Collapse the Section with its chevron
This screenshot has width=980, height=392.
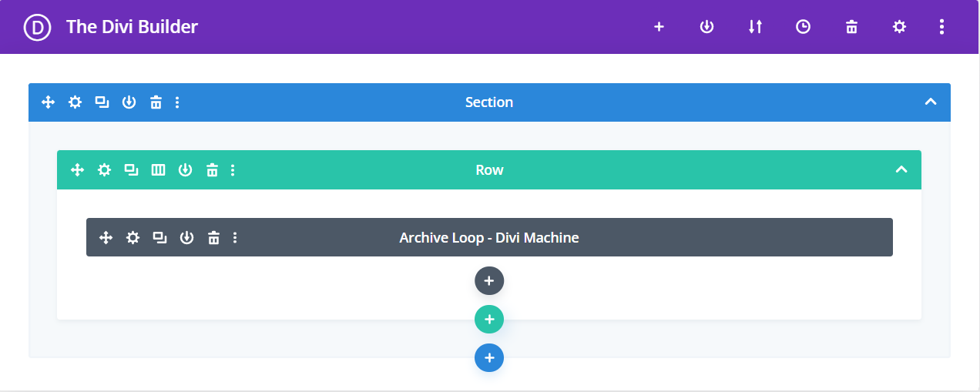931,102
